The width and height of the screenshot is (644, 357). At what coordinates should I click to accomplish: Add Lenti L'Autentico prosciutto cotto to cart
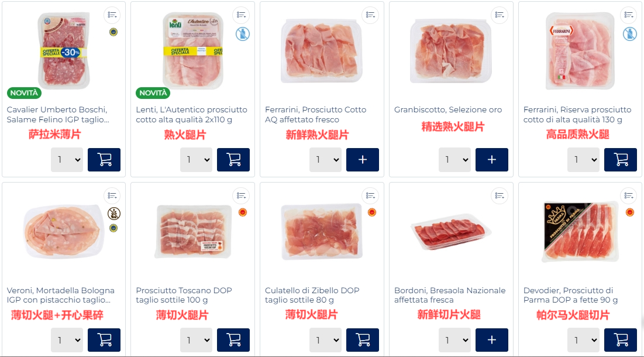[x=233, y=159]
